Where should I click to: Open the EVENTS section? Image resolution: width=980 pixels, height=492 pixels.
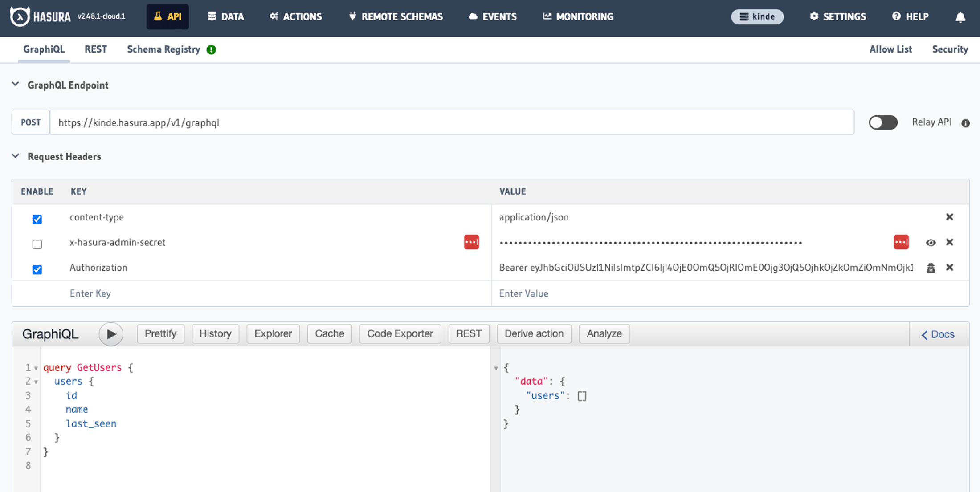pyautogui.click(x=492, y=16)
